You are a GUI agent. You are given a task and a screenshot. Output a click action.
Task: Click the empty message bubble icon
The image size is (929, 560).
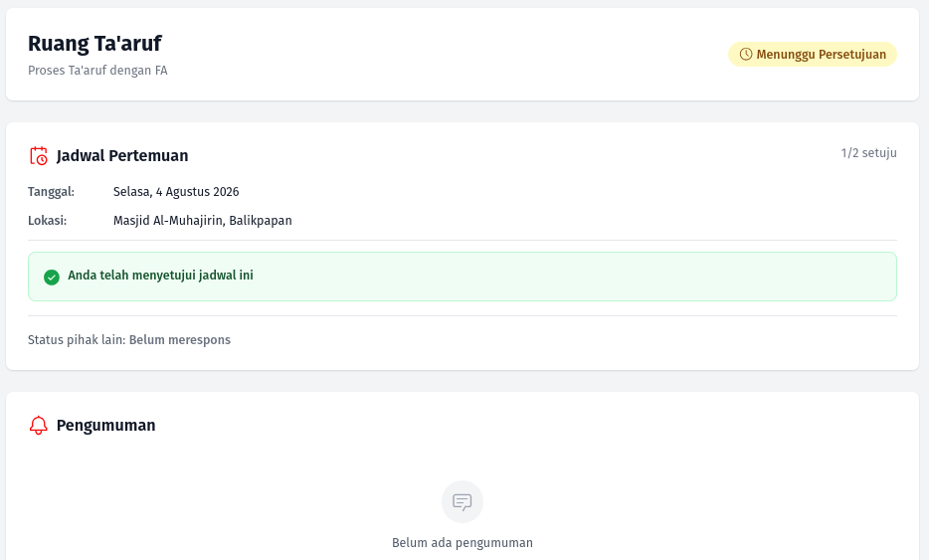point(463,502)
